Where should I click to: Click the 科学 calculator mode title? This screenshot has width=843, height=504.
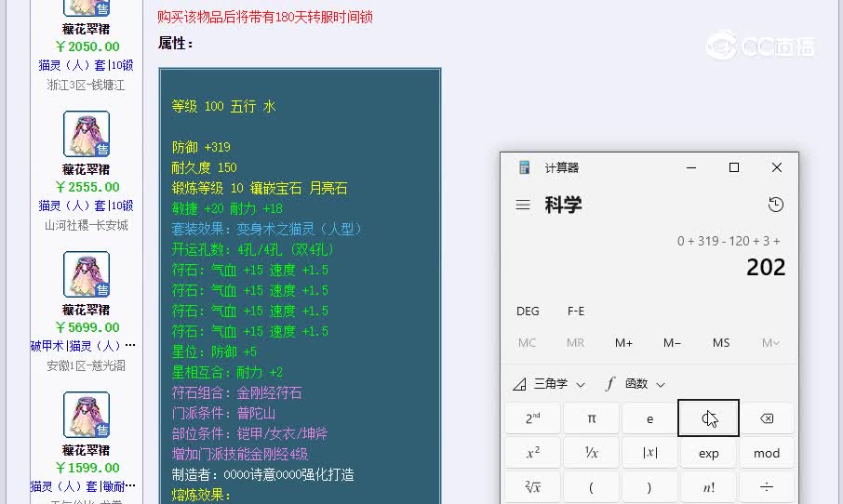pyautogui.click(x=563, y=205)
